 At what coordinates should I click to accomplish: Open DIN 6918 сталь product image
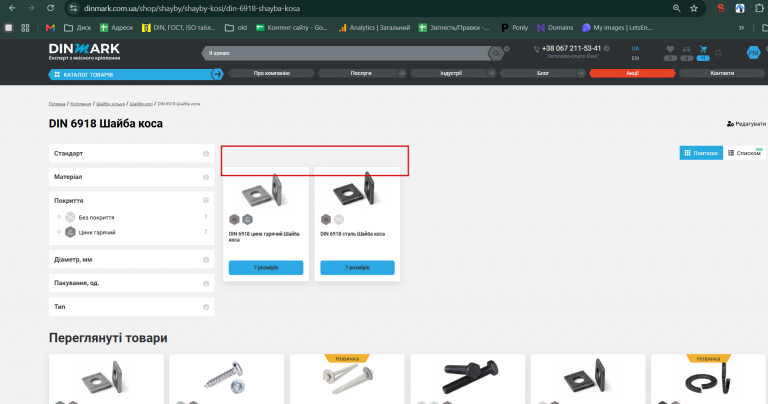[357, 190]
